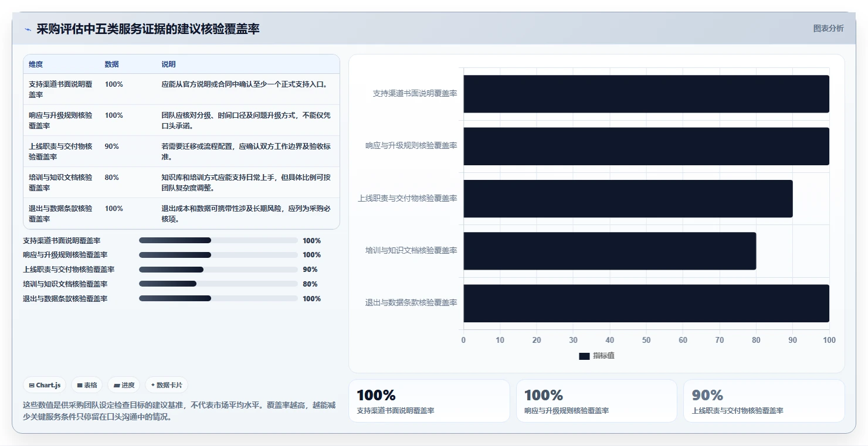
Task: Click the page title 采购评估中五类服务证据的建议核验覆盖率
Action: coord(148,29)
